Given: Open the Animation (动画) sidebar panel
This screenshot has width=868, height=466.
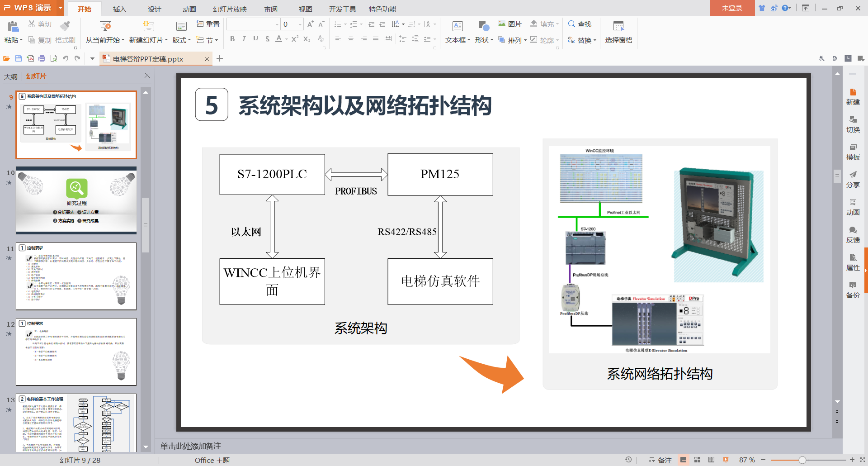Looking at the screenshot, I should [853, 207].
